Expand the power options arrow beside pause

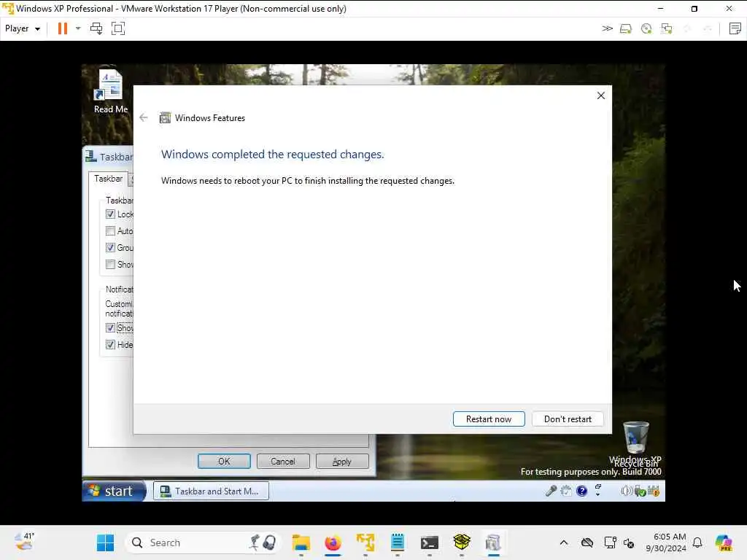point(78,28)
